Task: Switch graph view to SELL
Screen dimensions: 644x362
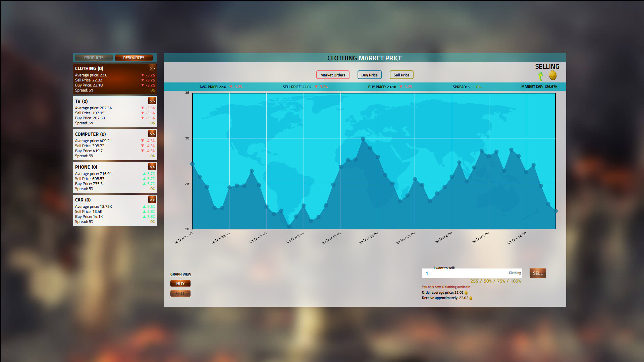Action: click(x=180, y=294)
